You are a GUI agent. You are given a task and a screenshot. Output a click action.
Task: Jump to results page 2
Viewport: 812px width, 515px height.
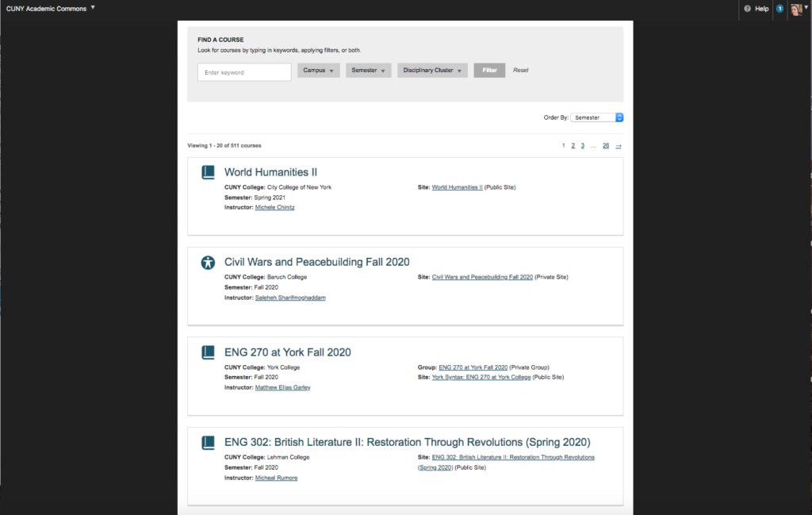pos(573,145)
